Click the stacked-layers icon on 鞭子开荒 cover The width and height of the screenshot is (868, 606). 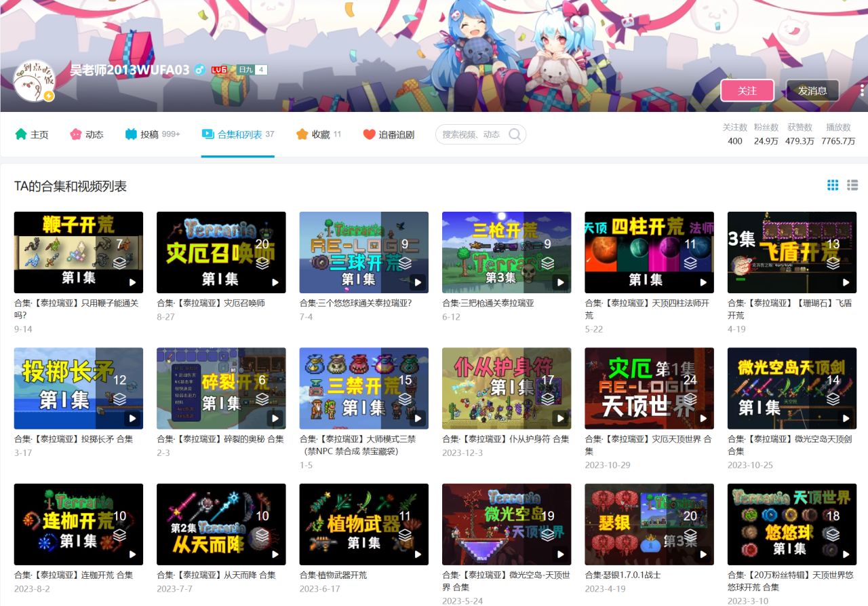119,263
